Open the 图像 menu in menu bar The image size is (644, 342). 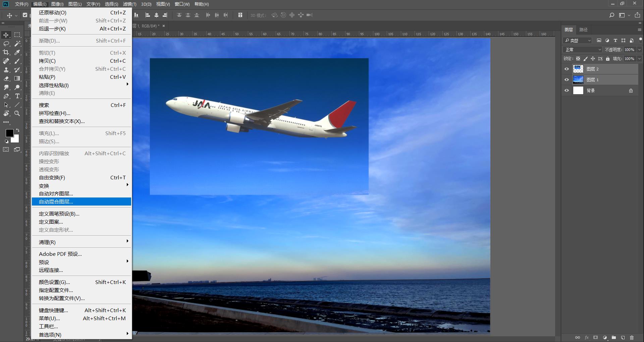pyautogui.click(x=57, y=4)
